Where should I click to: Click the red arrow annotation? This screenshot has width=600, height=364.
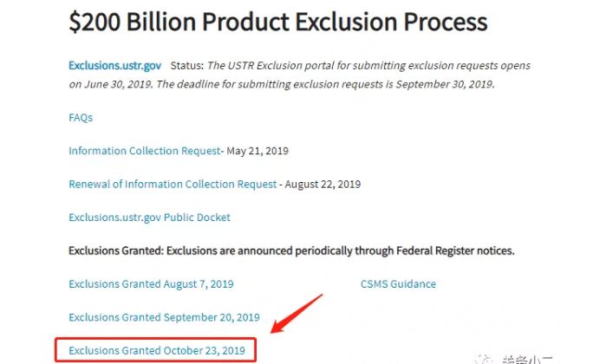[297, 314]
